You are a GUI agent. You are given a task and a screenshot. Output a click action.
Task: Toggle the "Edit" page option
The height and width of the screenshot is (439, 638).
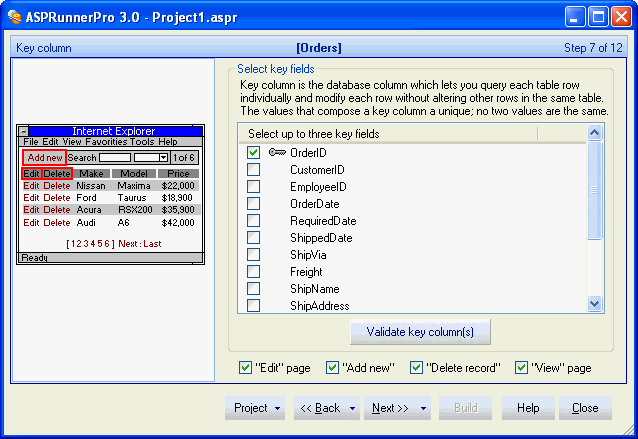click(x=245, y=367)
